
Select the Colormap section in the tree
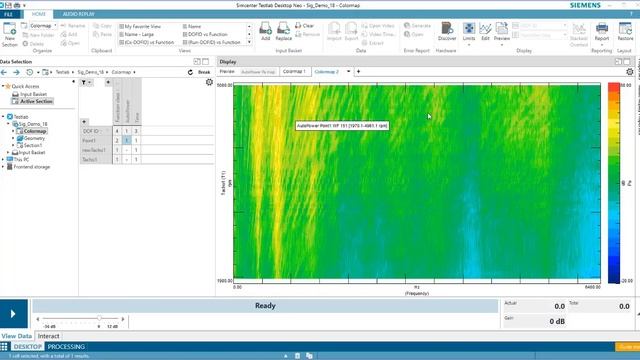pyautogui.click(x=32, y=131)
